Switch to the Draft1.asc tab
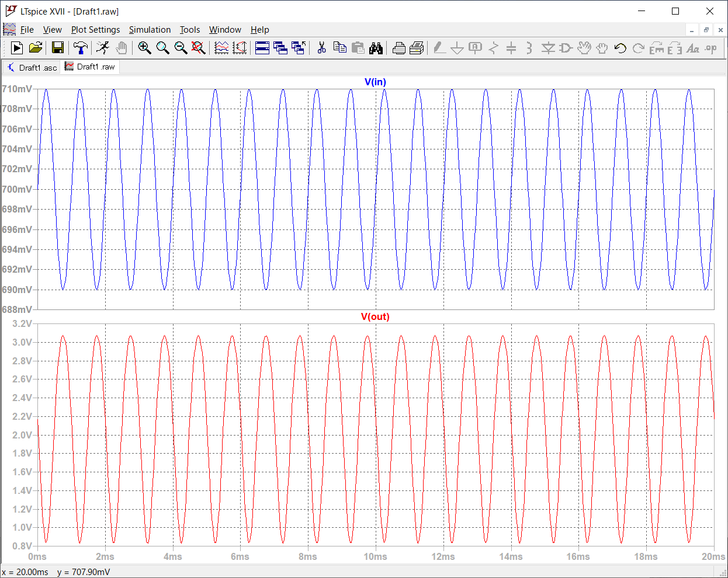The height and width of the screenshot is (578, 728). (32, 68)
